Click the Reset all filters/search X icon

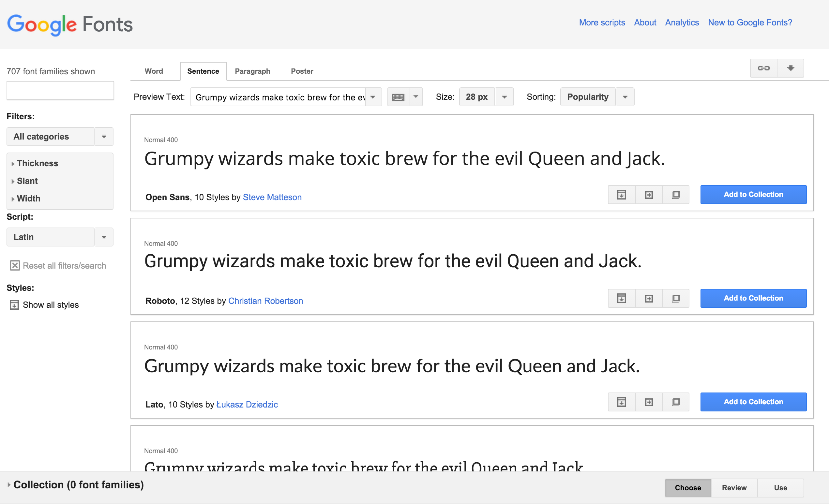click(x=15, y=266)
